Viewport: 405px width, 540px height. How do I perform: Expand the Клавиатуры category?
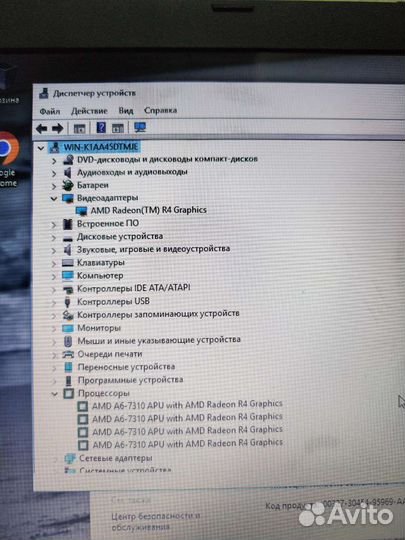pos(54,264)
